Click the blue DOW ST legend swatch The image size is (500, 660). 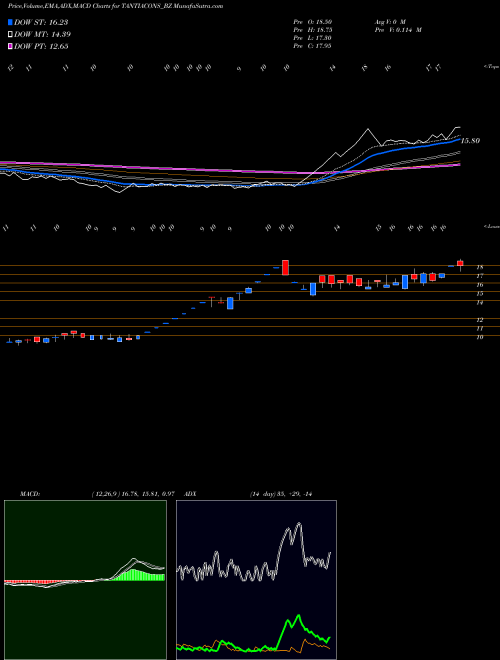click(x=11, y=22)
